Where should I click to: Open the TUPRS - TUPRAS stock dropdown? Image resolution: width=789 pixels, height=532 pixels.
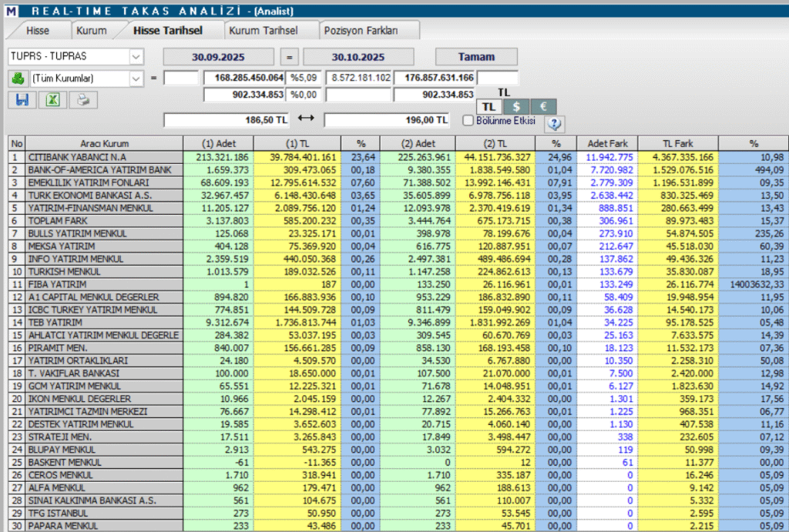[136, 57]
